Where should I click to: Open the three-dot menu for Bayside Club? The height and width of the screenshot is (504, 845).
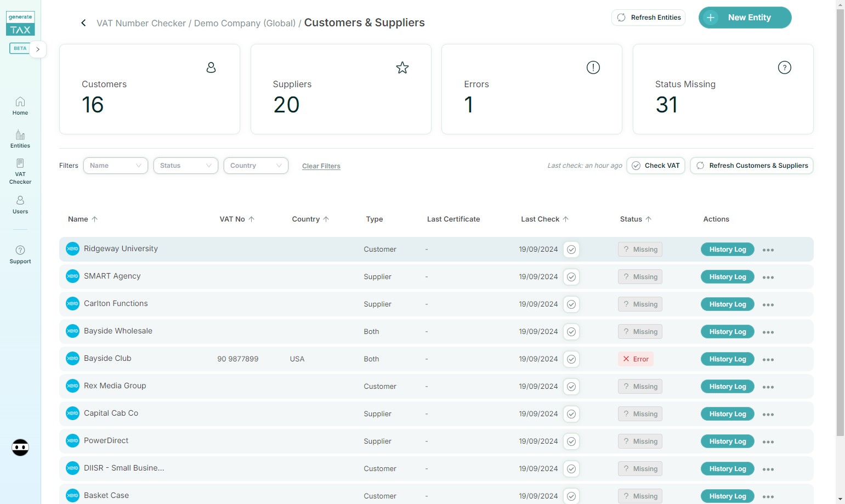click(x=768, y=360)
